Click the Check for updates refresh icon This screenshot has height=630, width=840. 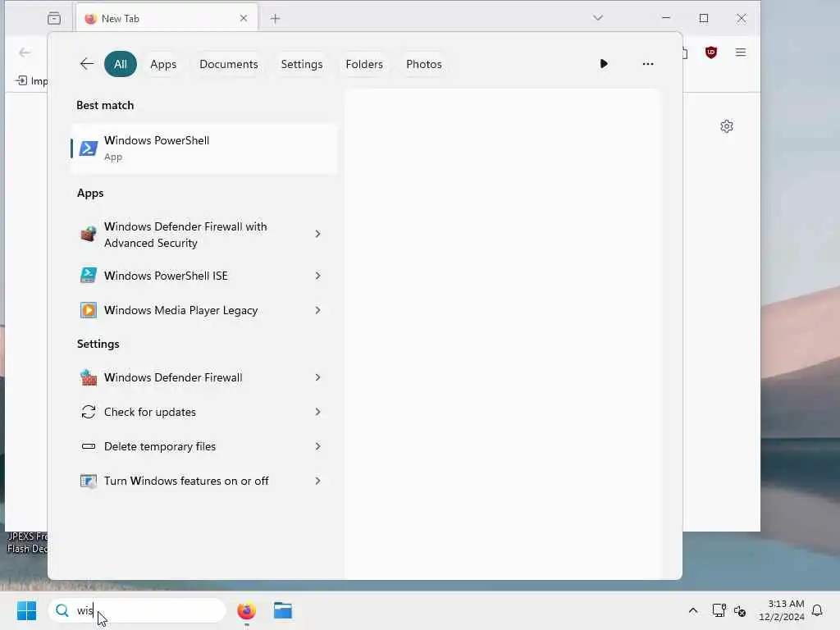pyautogui.click(x=89, y=412)
